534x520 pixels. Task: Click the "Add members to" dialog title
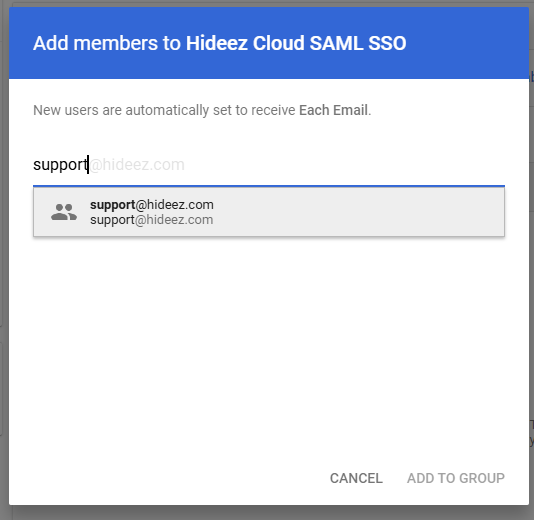pos(107,43)
